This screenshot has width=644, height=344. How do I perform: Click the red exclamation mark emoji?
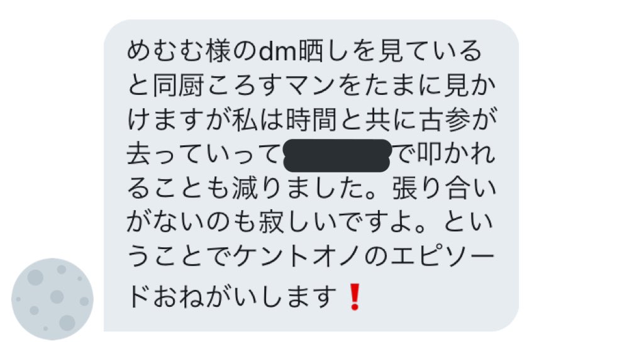pyautogui.click(x=355, y=297)
